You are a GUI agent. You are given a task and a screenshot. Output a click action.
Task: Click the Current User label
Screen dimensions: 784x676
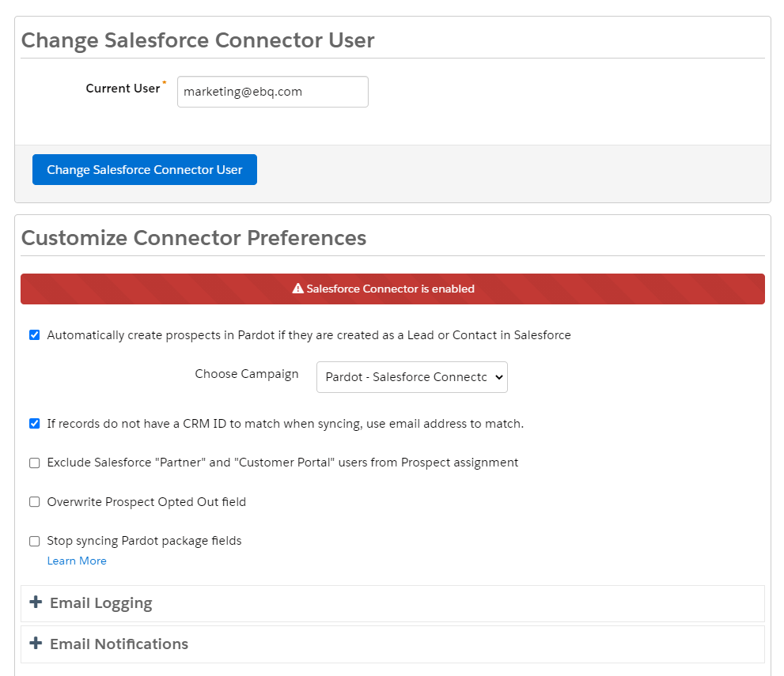click(123, 89)
